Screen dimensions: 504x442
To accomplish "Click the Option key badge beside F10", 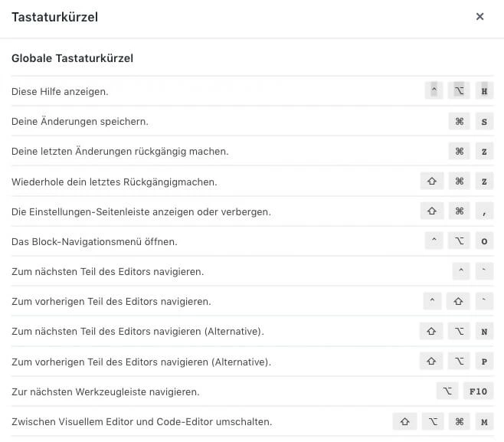I will click(447, 391).
